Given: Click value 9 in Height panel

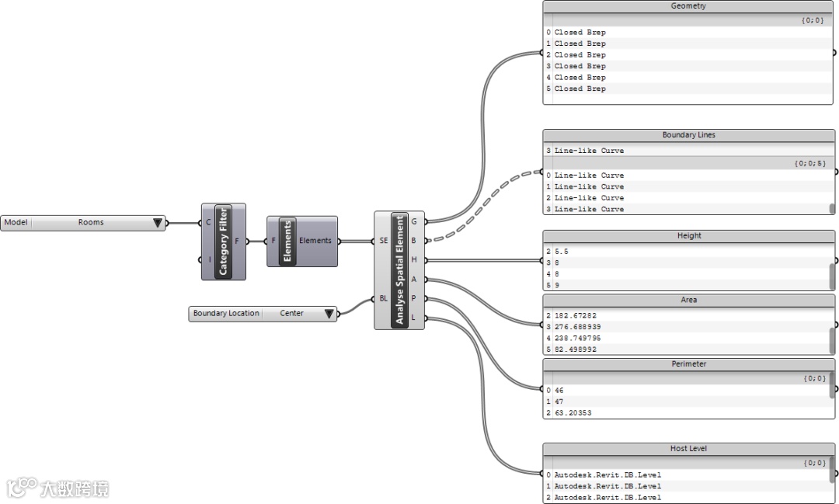Looking at the screenshot, I should point(557,286).
